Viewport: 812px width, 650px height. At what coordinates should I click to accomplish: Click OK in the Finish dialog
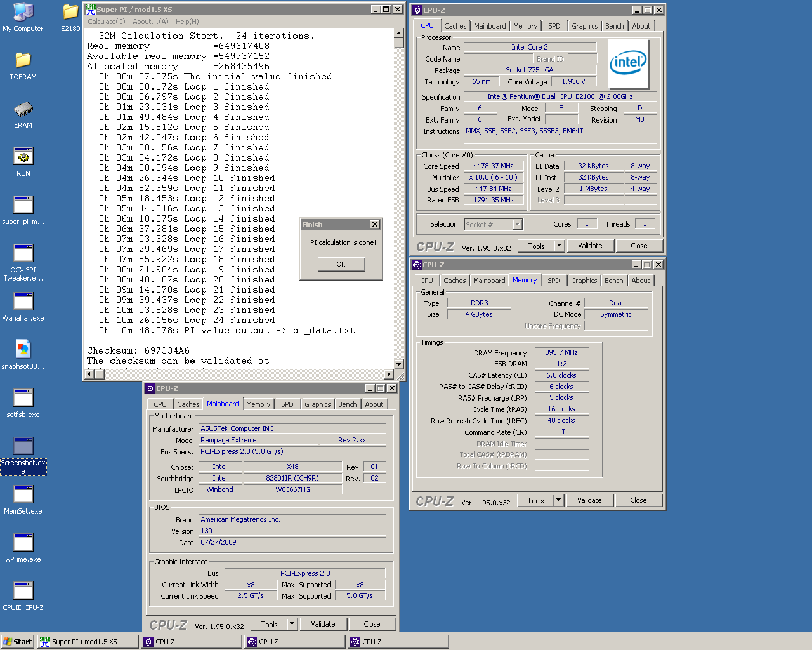[341, 264]
